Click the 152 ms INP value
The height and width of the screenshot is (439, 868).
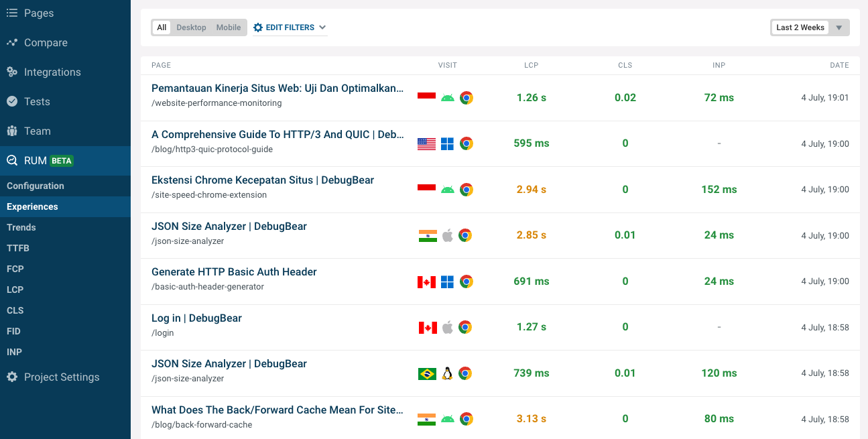(x=719, y=190)
